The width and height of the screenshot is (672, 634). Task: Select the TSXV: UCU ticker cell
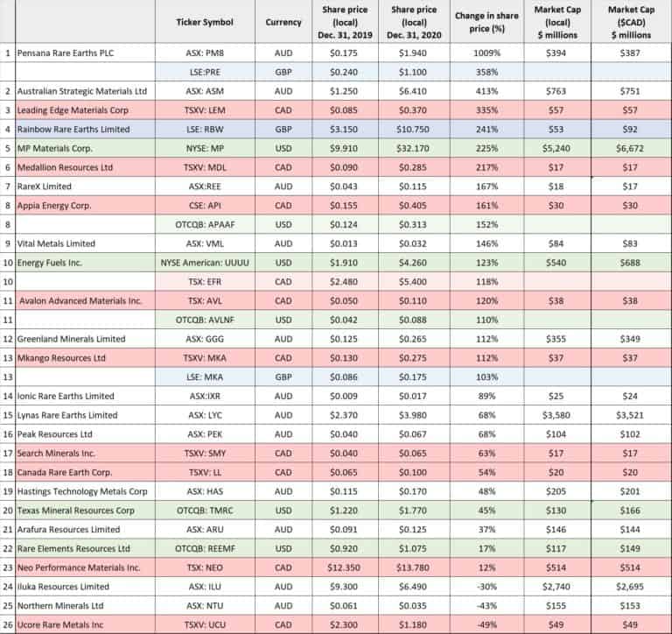(x=205, y=624)
